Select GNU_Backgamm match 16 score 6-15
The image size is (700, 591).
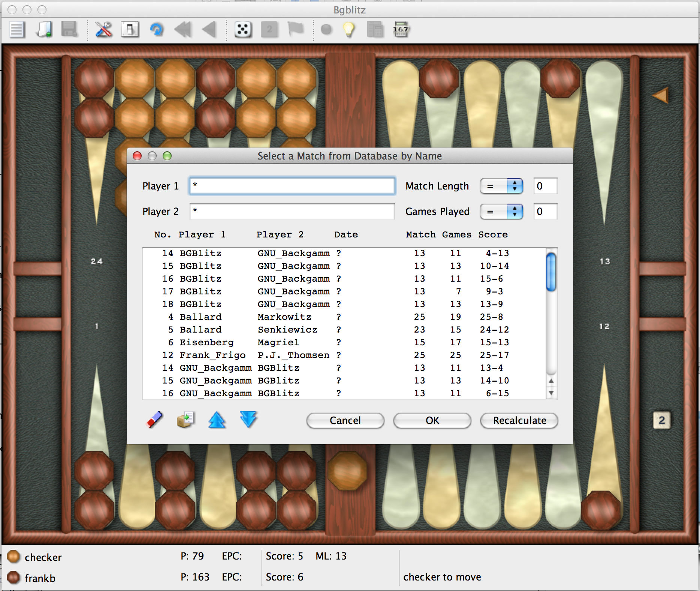tap(344, 394)
